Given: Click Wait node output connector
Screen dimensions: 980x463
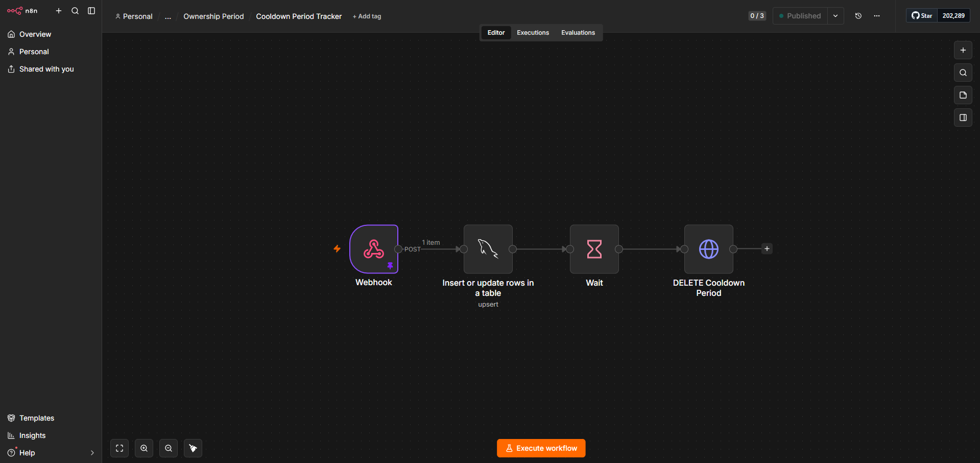Looking at the screenshot, I should tap(619, 249).
